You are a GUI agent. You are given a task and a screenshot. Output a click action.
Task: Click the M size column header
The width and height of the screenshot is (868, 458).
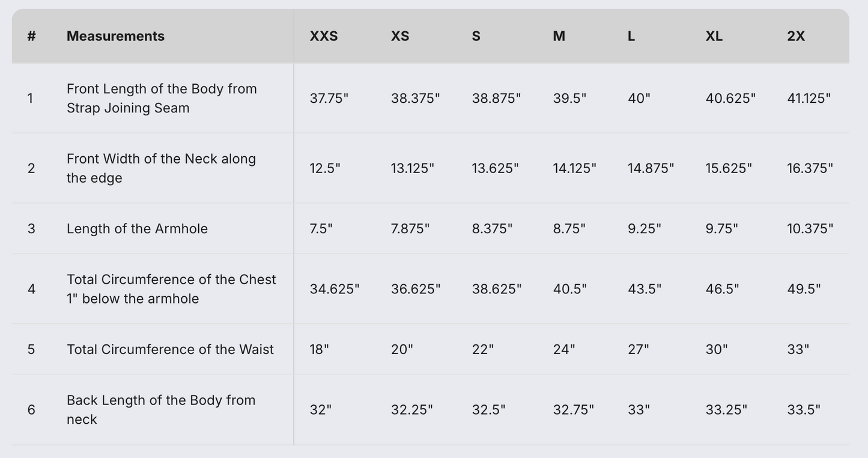coord(559,36)
